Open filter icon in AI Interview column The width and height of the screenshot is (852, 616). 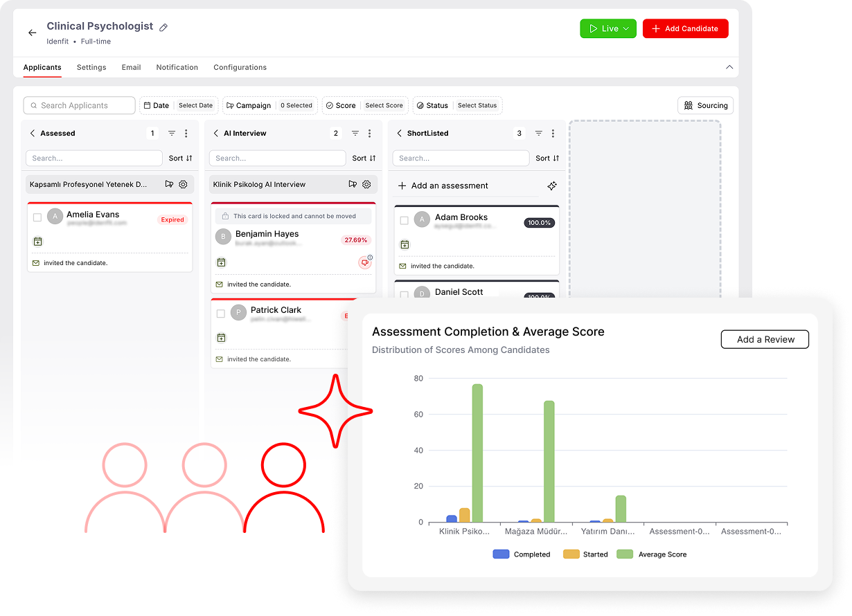click(355, 134)
